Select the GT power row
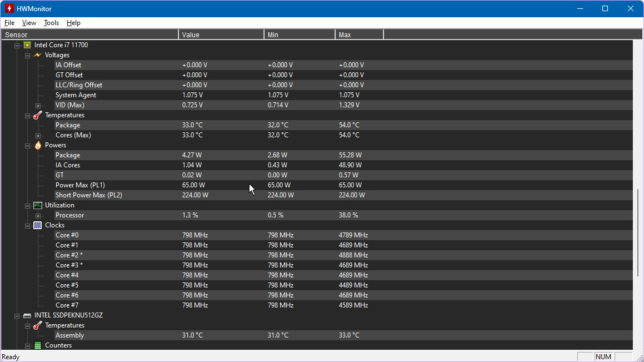The image size is (644, 362). (x=344, y=175)
